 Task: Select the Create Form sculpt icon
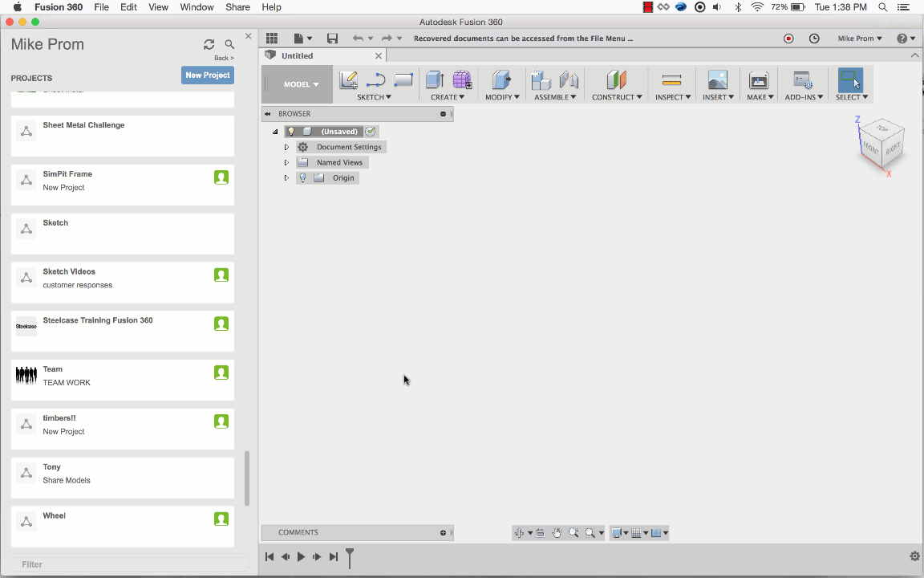462,79
